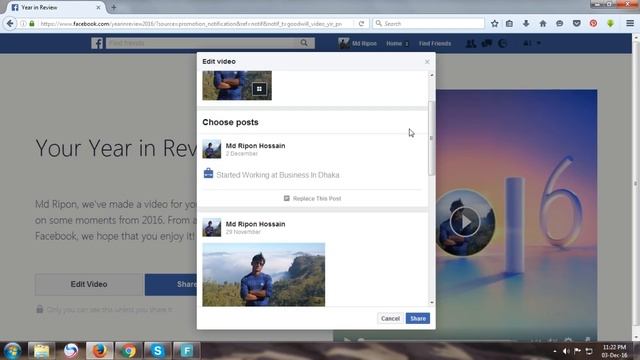Click Share in Edit video dialog
The height and width of the screenshot is (360, 640).
coord(418,318)
